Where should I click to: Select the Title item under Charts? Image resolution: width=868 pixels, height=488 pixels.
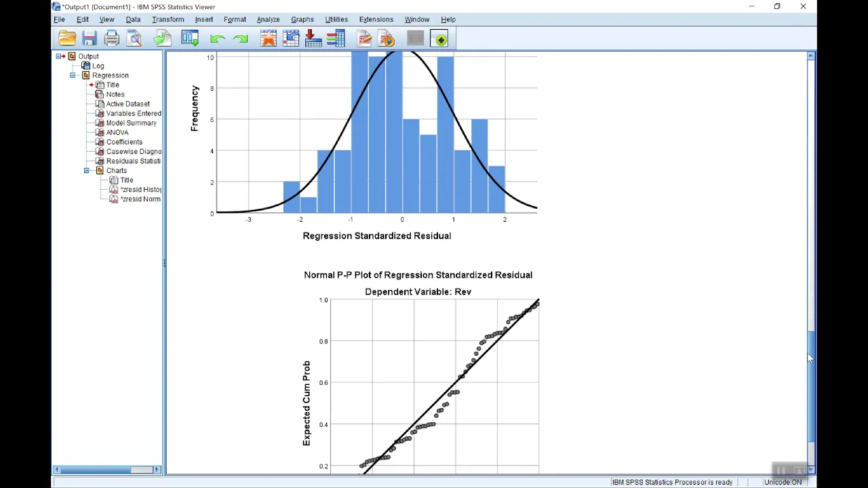(x=127, y=180)
